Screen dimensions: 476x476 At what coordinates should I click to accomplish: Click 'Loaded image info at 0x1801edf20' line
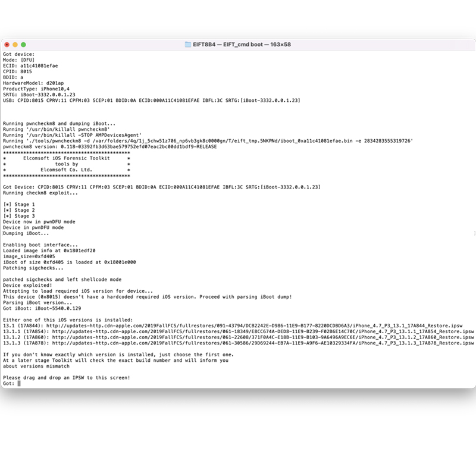click(x=49, y=250)
